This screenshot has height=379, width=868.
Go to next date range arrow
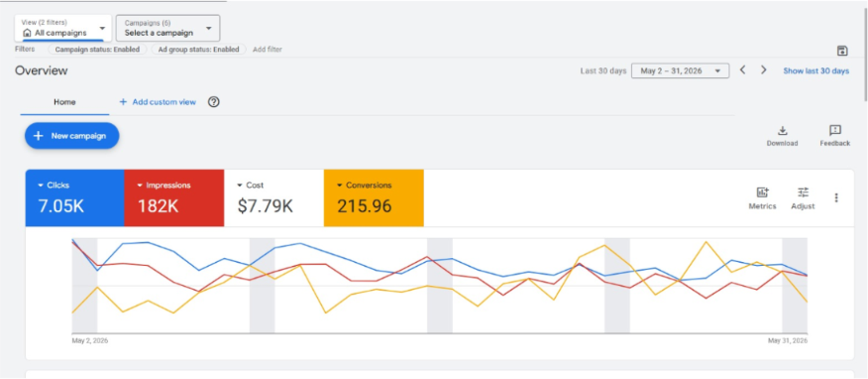pyautogui.click(x=763, y=70)
